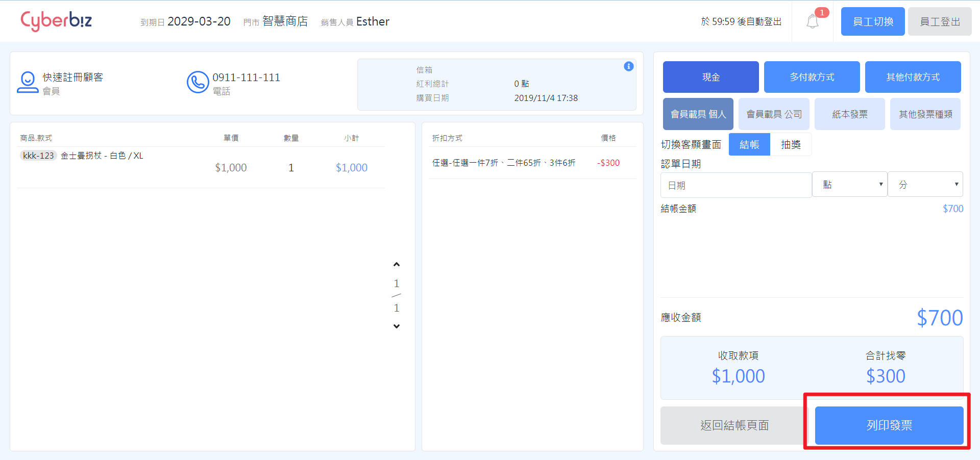
Task: Click 列印發票 button
Action: [x=889, y=425]
